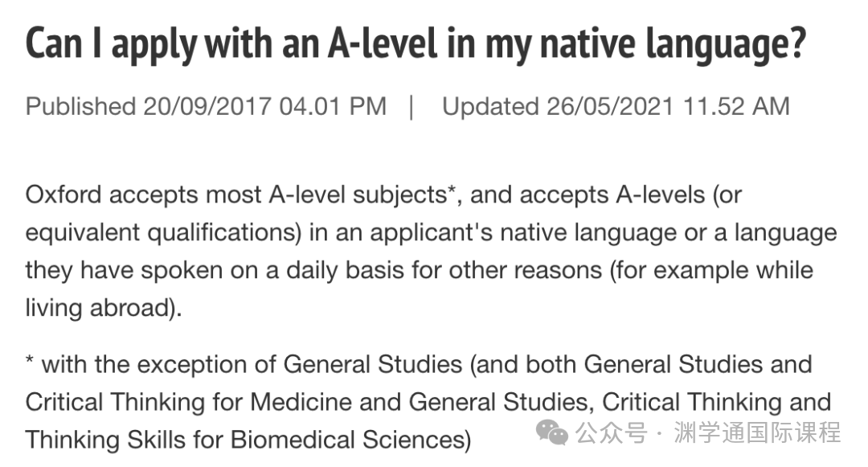Click the vertical bar separator between dates
The image size is (868, 467).
tap(411, 106)
